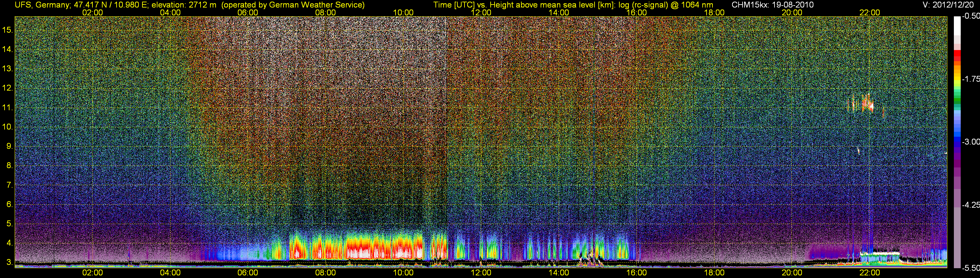
Task: Click the 'log (rc-signal) @ 1064 nm' label
Action: (x=666, y=5)
